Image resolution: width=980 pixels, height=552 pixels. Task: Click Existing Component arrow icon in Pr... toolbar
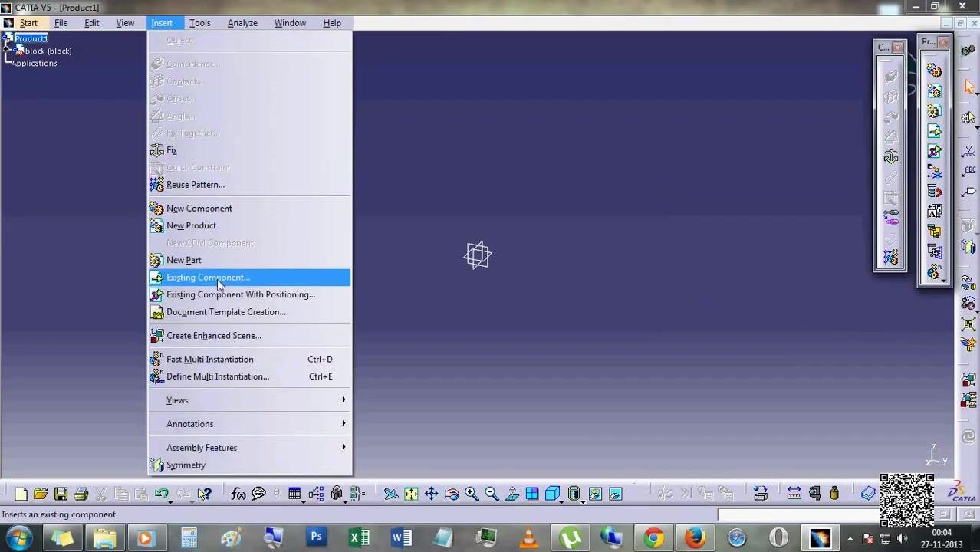click(x=934, y=132)
